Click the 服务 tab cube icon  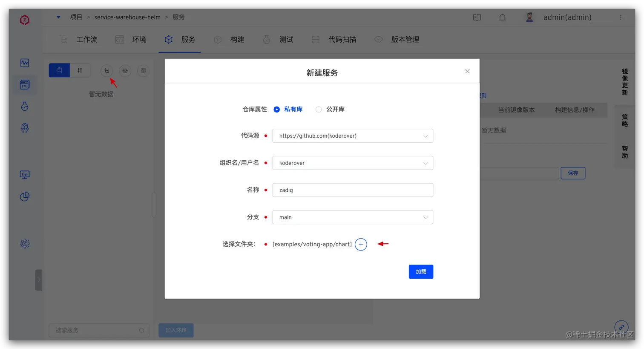(169, 40)
